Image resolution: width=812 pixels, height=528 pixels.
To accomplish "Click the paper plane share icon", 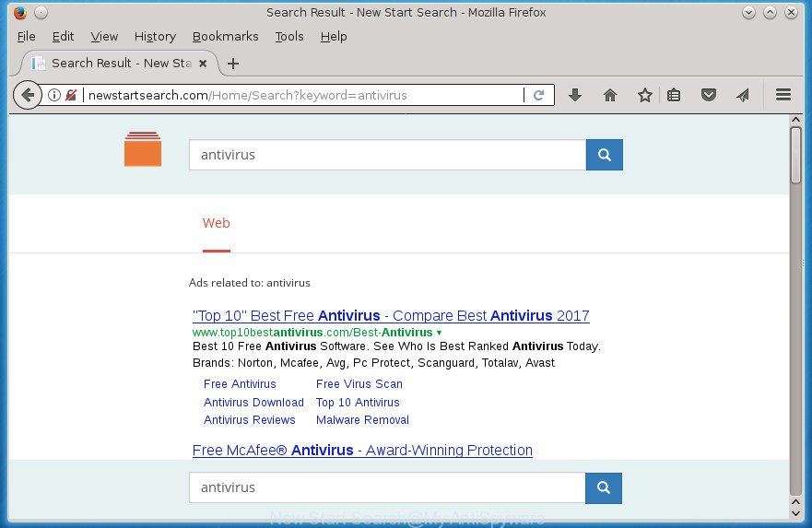I will tap(743, 95).
